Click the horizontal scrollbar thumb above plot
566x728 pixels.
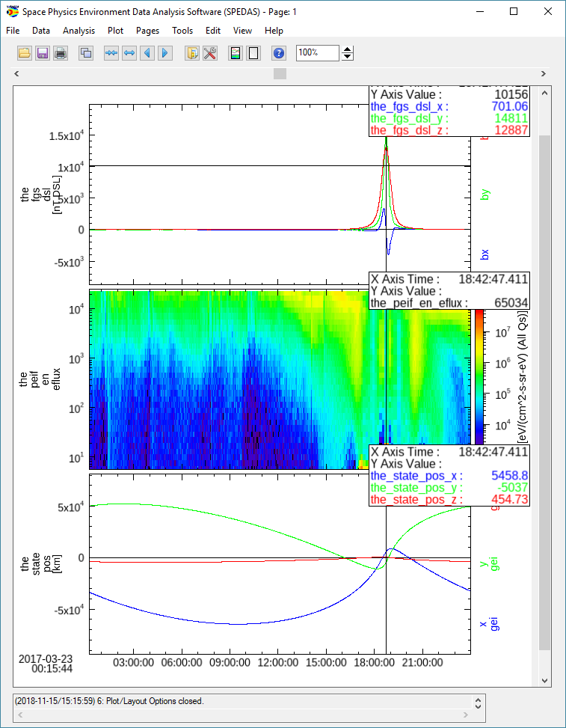(280, 73)
